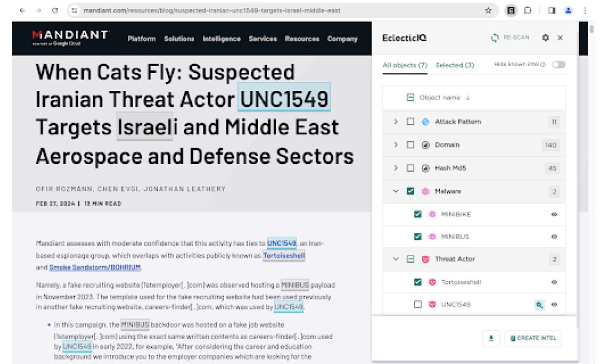Bookmark this page with star icon
The width and height of the screenshot is (607, 364).
pyautogui.click(x=488, y=10)
